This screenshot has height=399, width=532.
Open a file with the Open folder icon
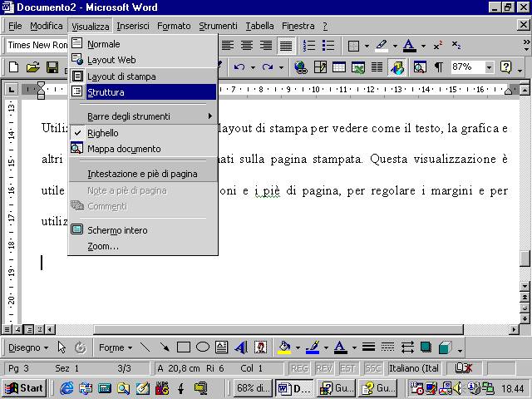[33, 67]
